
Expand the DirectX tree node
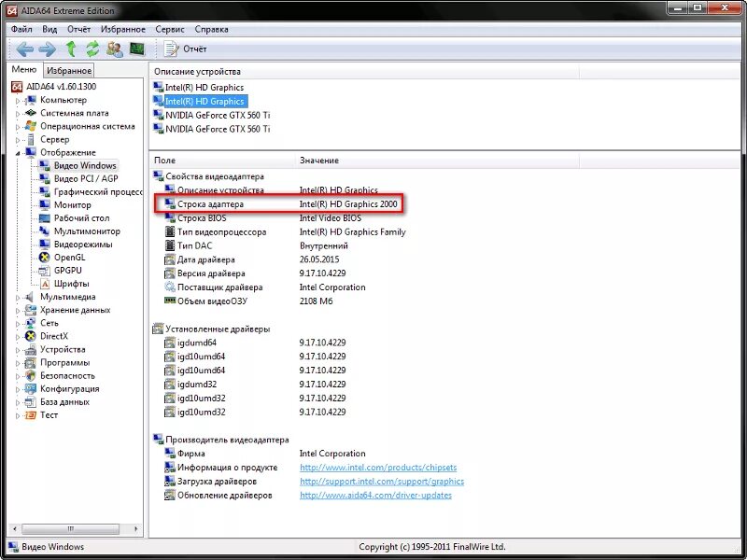click(x=18, y=337)
